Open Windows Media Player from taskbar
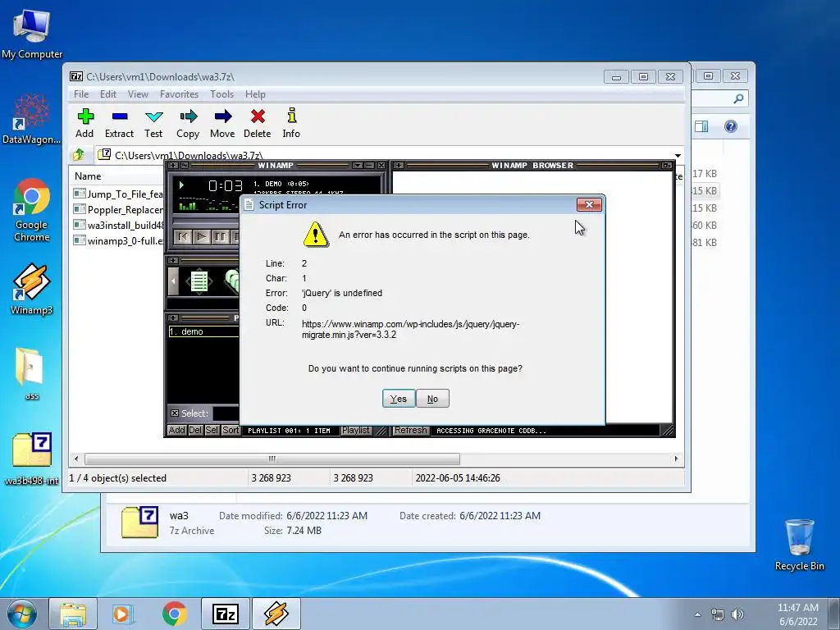The height and width of the screenshot is (630, 840). pyautogui.click(x=123, y=614)
